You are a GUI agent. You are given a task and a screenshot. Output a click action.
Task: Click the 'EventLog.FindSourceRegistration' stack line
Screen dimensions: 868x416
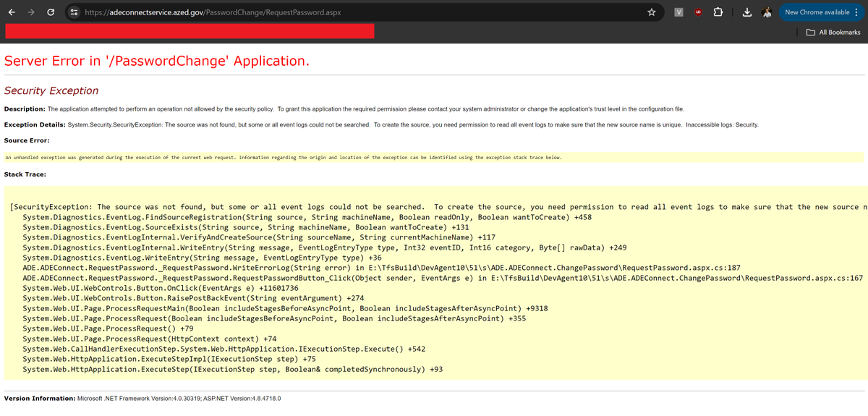point(307,217)
